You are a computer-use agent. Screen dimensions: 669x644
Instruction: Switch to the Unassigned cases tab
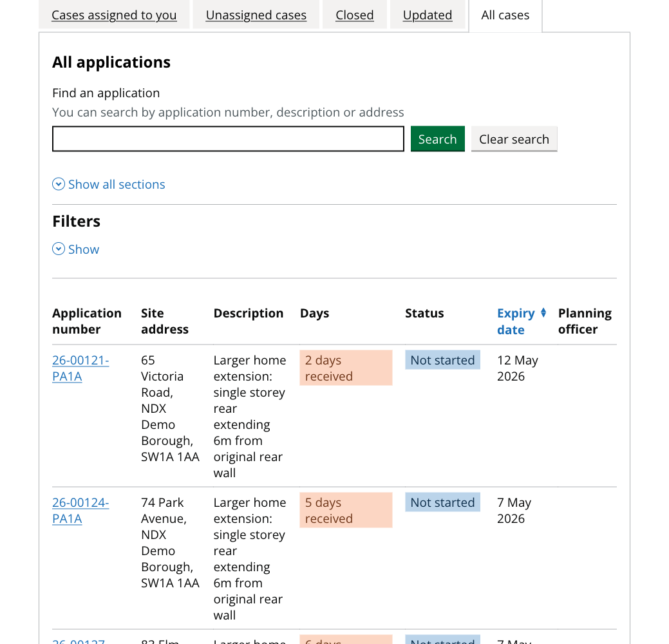click(x=255, y=15)
